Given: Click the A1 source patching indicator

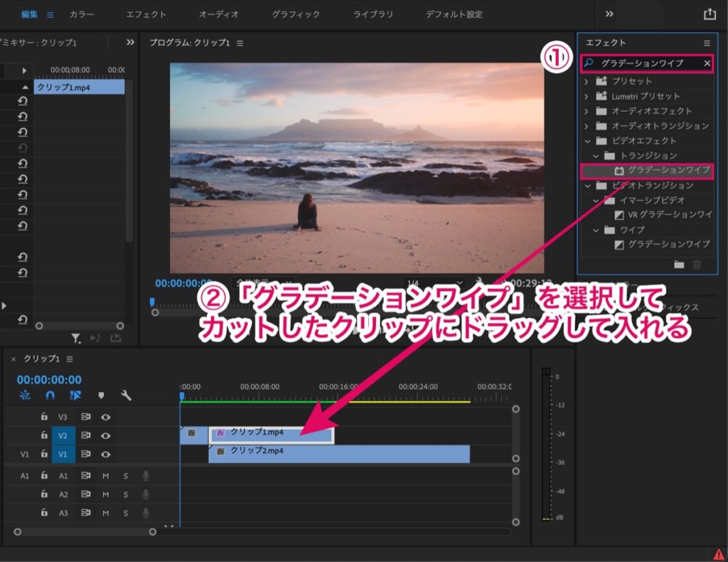Looking at the screenshot, I should point(25,476).
